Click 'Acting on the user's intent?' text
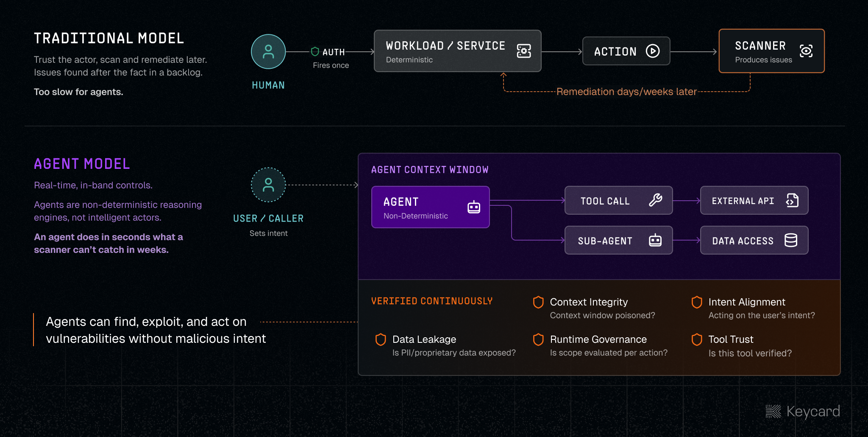Image resolution: width=868 pixels, height=437 pixels. pyautogui.click(x=762, y=315)
